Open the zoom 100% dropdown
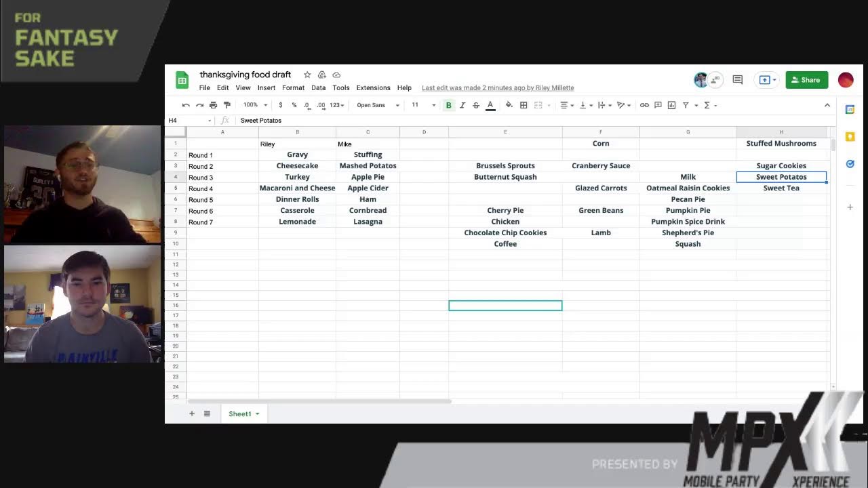Image resolution: width=868 pixels, height=488 pixels. (256, 105)
